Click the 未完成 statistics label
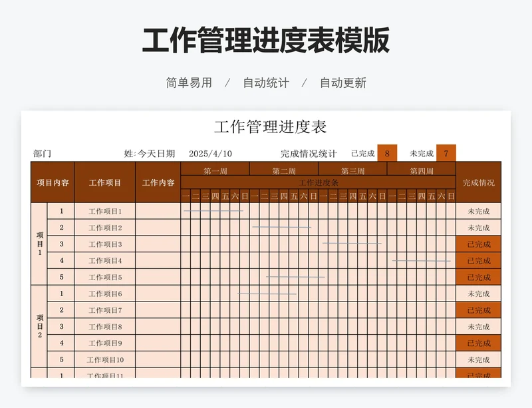 click(x=422, y=154)
